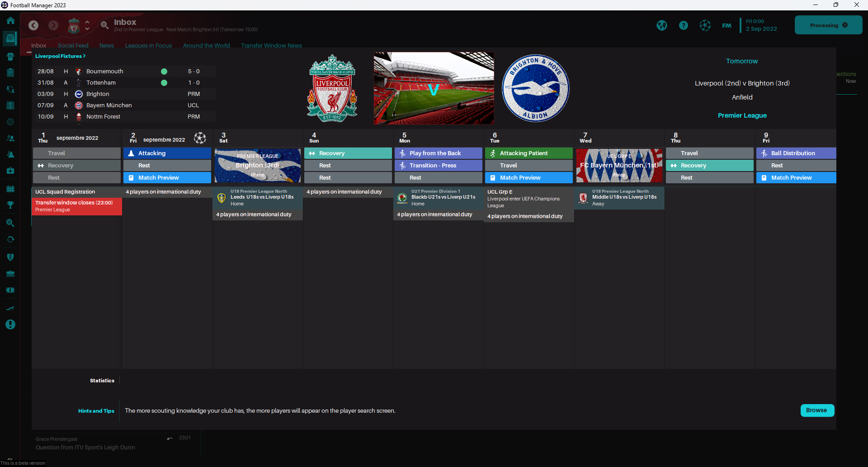Click the trophy Competitions sidebar icon

(x=10, y=205)
